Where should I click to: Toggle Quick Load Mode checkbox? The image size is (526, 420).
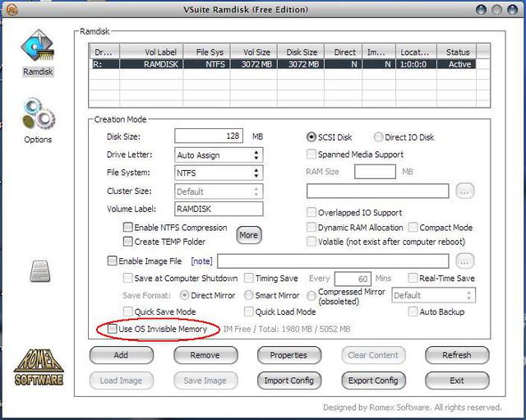[x=248, y=312]
